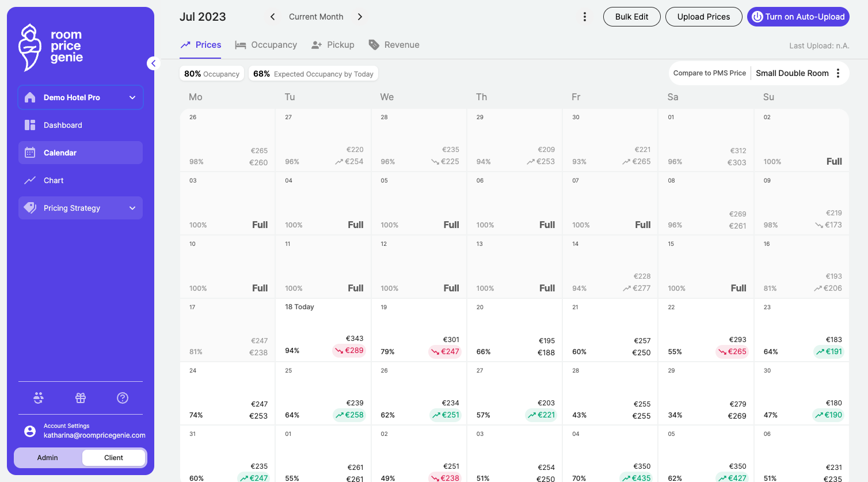This screenshot has height=482, width=868.
Task: Open the Prices tab
Action: tap(201, 45)
